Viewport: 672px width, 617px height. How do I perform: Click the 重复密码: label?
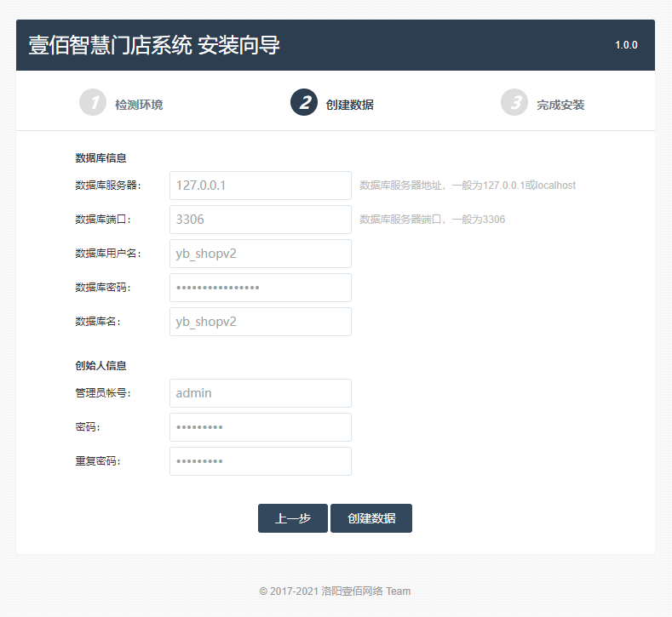(x=98, y=461)
